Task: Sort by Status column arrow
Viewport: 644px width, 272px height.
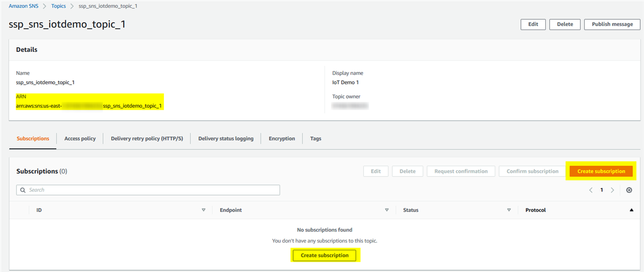Action: click(x=509, y=210)
